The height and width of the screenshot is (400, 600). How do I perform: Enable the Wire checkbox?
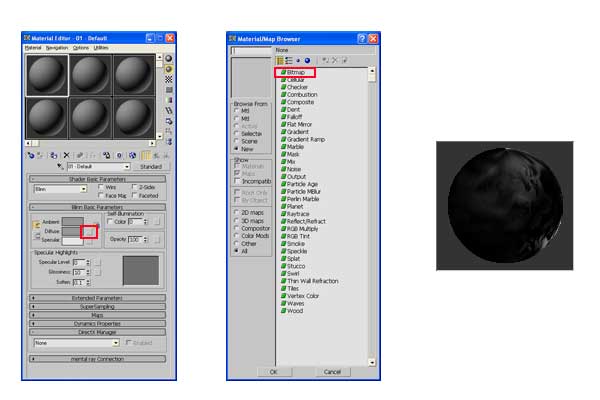(x=101, y=186)
